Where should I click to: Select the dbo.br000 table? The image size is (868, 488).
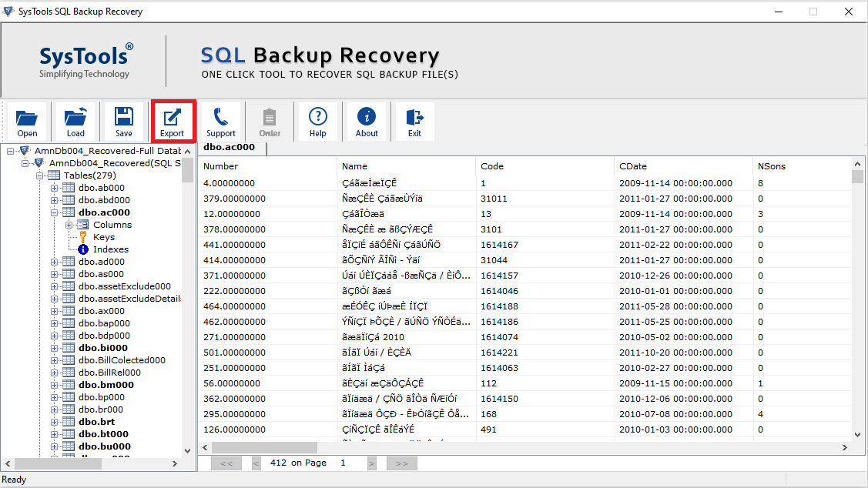click(x=101, y=409)
